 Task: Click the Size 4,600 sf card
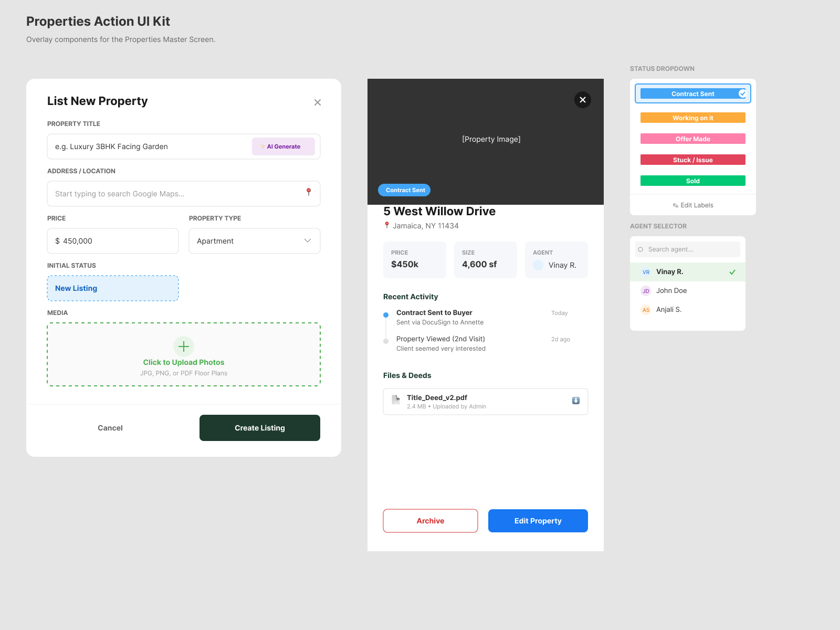coord(486,260)
